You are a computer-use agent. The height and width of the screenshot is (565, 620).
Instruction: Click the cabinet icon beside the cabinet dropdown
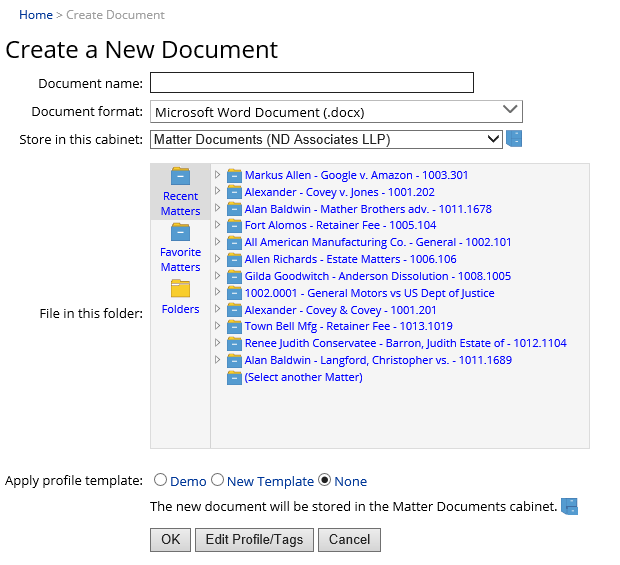point(514,139)
